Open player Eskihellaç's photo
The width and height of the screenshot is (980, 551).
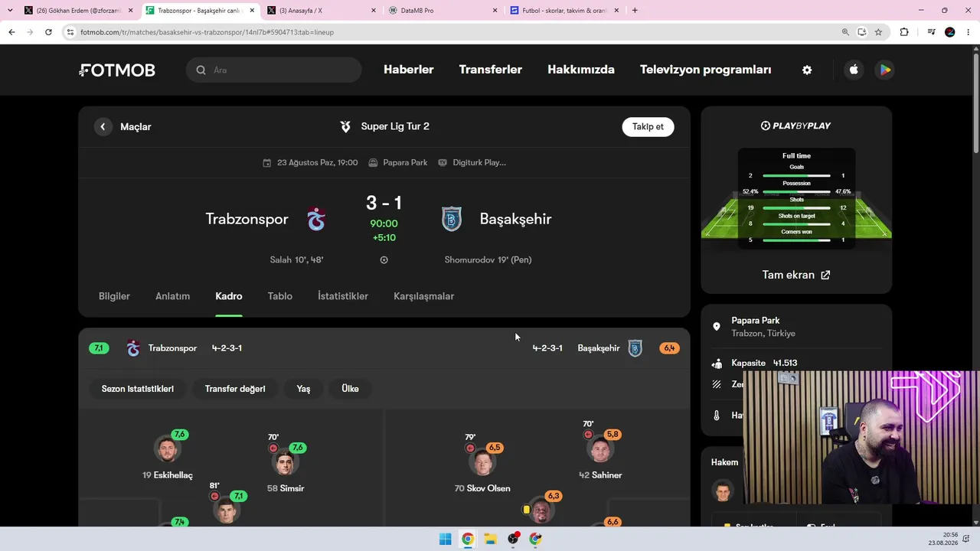(167, 449)
